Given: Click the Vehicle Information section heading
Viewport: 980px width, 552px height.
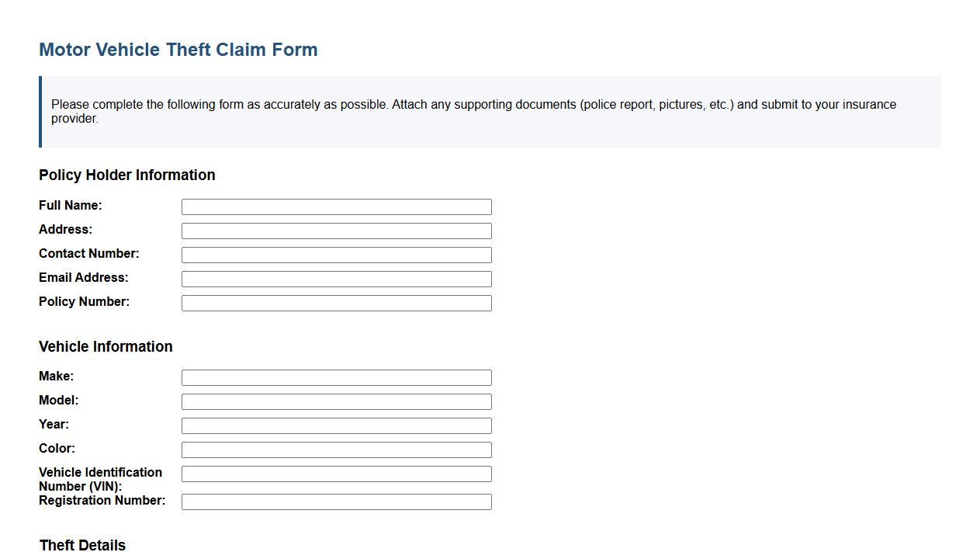Looking at the screenshot, I should (x=106, y=346).
